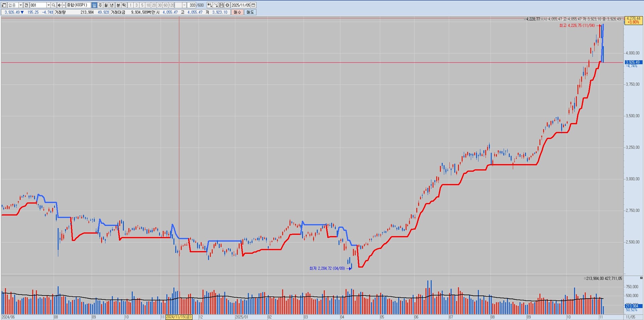Viewport: 644px width, 320px height.
Task: Click the floppy disk save icon
Action: (221, 5)
